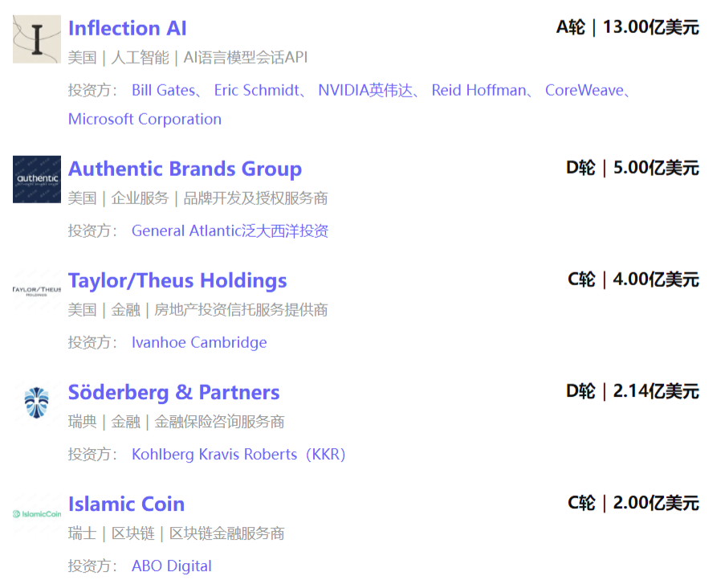Open the CoreWeave investor link
721x588 pixels.
(584, 90)
